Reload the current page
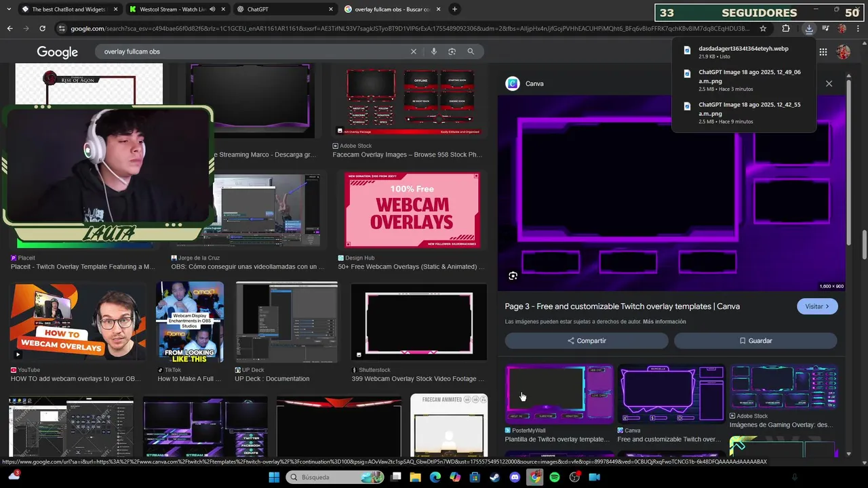This screenshot has width=868, height=488. pos(42,28)
